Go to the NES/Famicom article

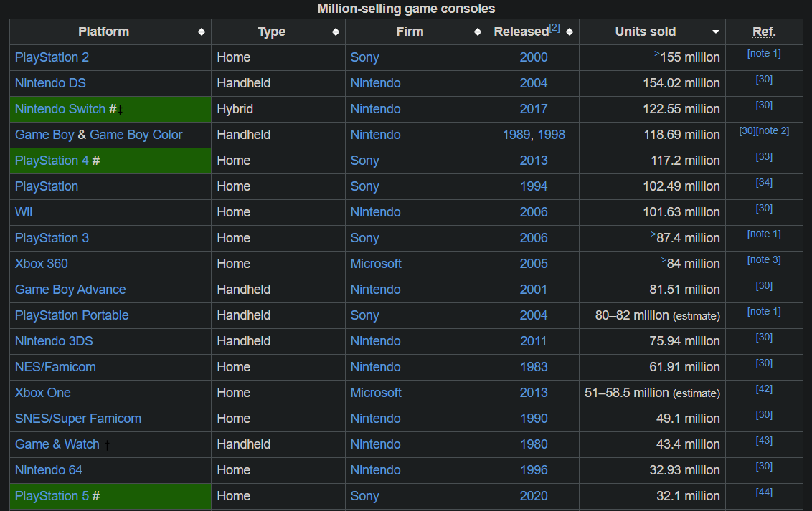pos(55,367)
